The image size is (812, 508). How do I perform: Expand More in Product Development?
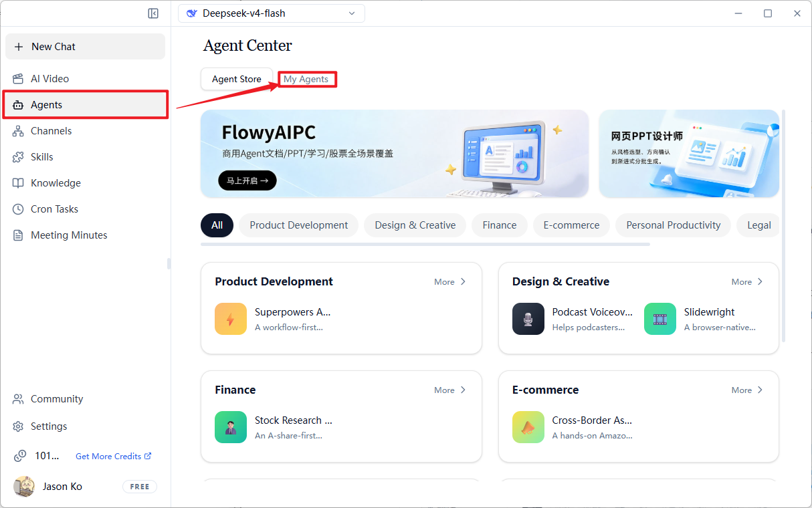[x=450, y=282]
